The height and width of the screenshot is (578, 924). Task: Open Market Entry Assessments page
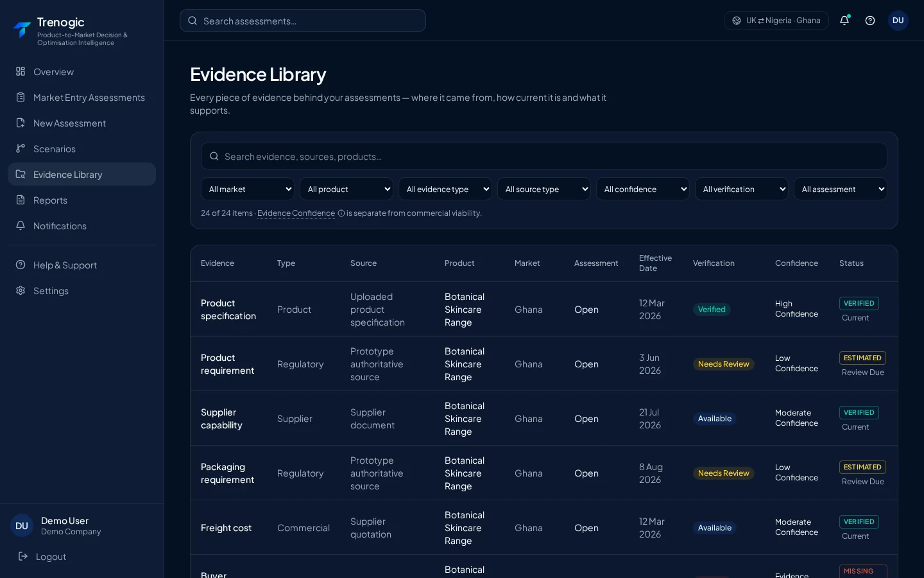click(81, 97)
